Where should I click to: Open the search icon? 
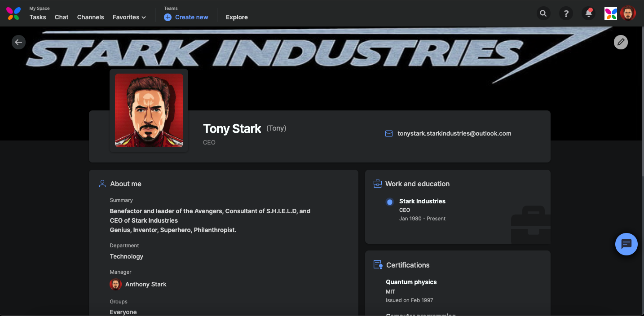543,13
